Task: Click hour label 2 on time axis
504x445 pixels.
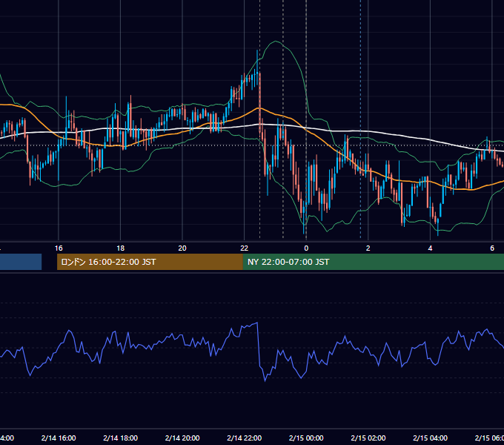Action: click(368, 248)
